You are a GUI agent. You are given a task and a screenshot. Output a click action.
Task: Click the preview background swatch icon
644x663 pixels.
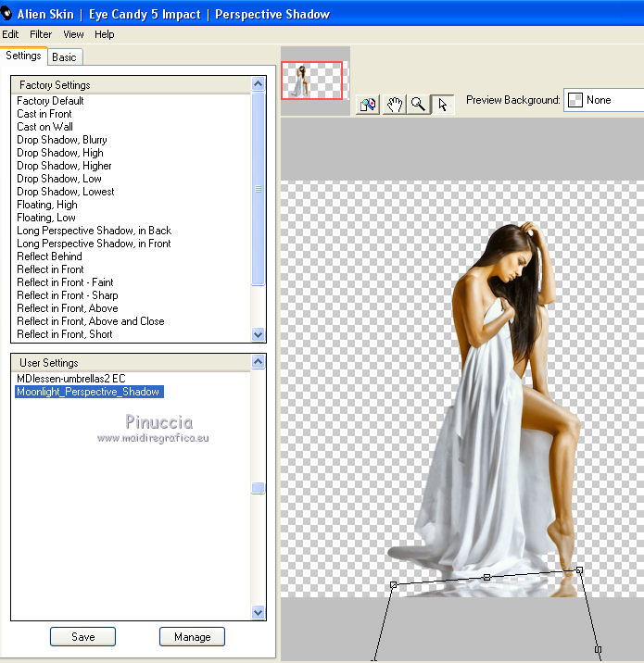point(575,100)
